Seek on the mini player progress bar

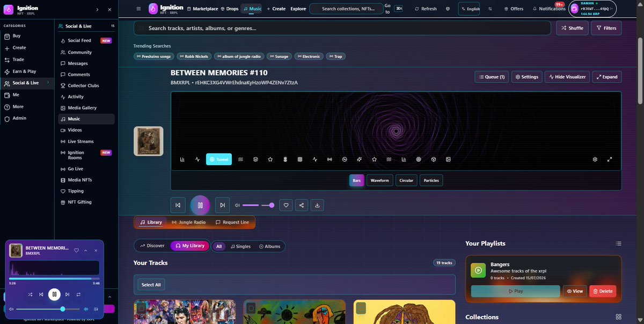click(x=54, y=278)
